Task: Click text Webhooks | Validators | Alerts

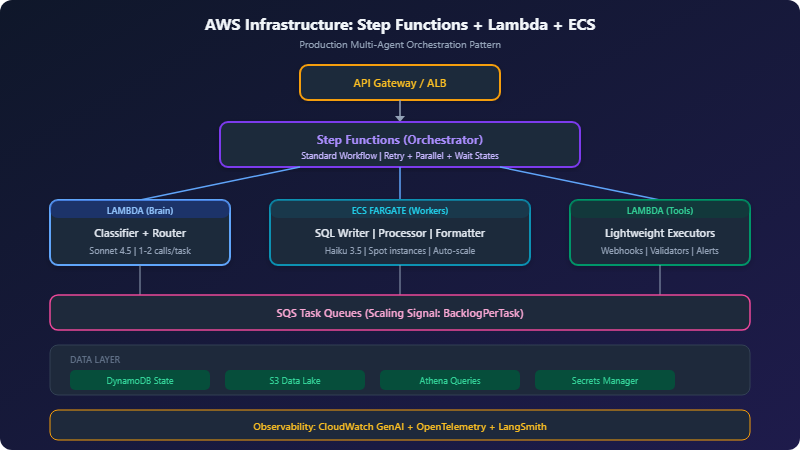Action: [x=660, y=251]
